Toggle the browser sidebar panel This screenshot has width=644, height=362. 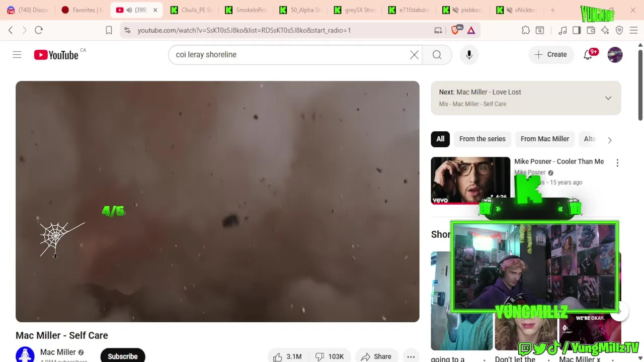[577, 30]
